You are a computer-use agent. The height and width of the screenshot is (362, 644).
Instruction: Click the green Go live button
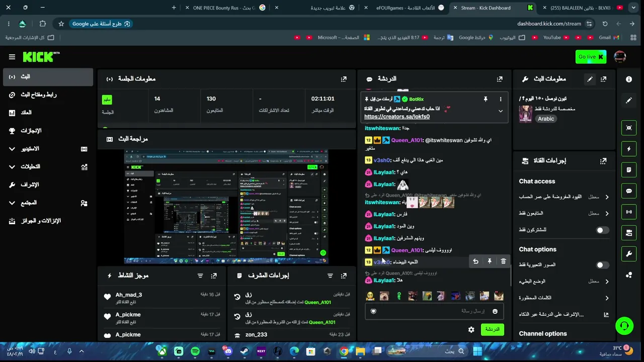coord(591,57)
